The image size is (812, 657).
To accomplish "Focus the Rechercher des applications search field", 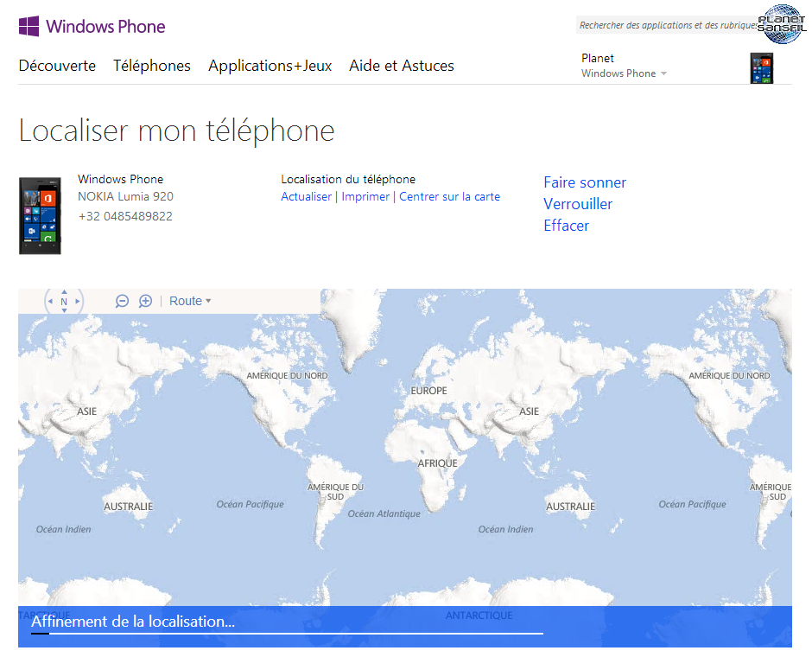I will pos(668,25).
